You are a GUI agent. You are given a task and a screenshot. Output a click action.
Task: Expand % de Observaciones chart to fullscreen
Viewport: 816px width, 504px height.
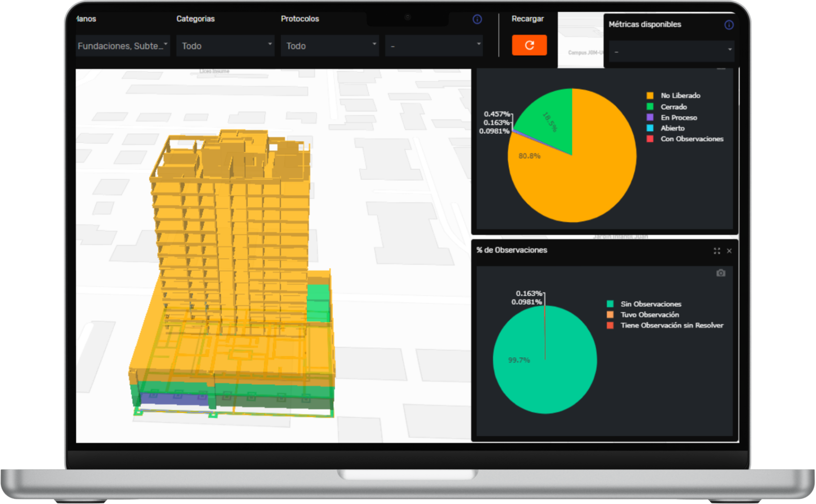tap(717, 251)
